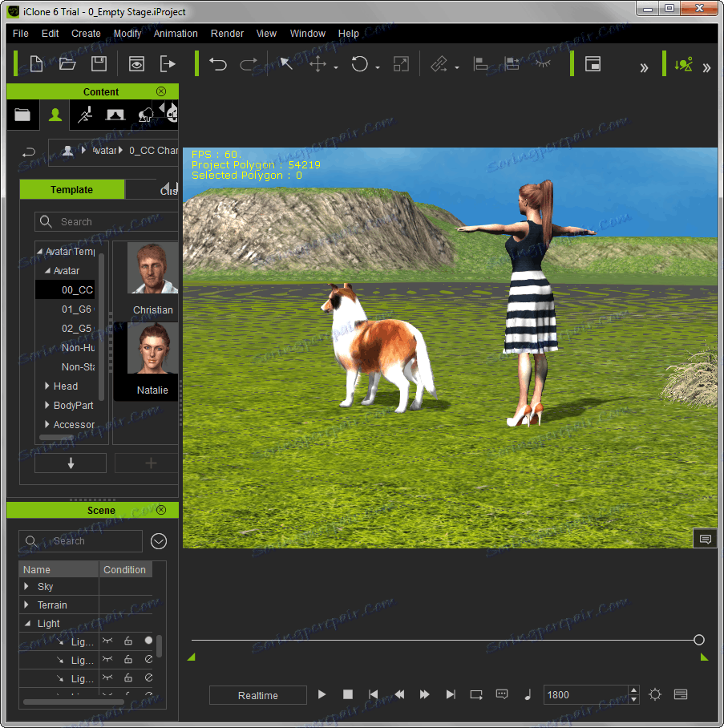Toggle the lock on the first light row
The width and height of the screenshot is (724, 728).
click(128, 641)
